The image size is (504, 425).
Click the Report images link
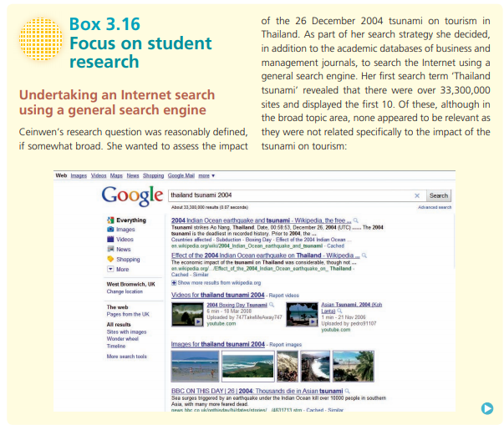[x=285, y=345]
